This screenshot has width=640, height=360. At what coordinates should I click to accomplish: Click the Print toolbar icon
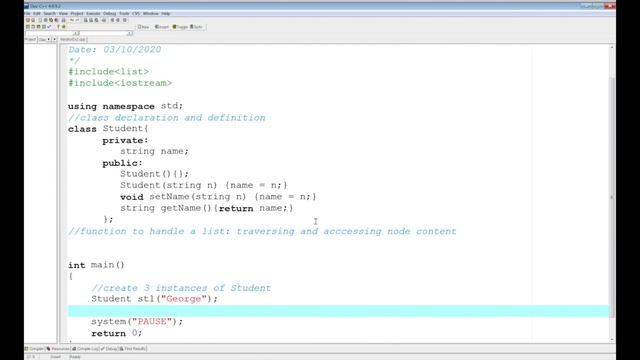pos(63,20)
